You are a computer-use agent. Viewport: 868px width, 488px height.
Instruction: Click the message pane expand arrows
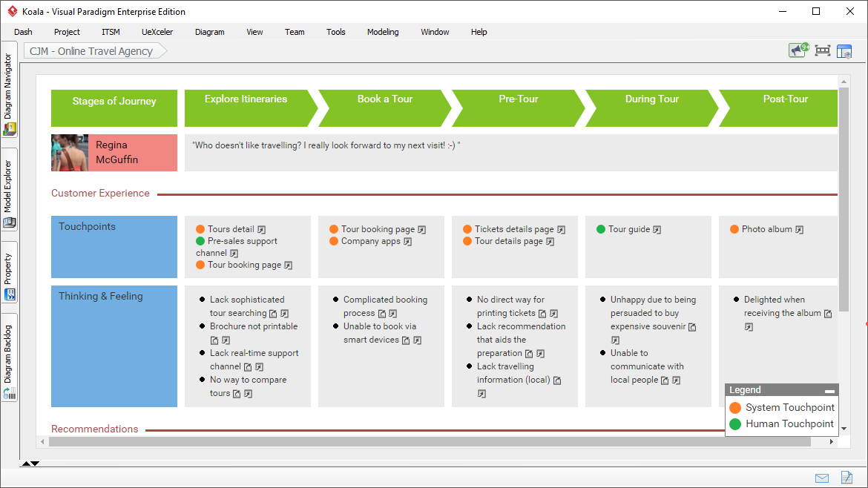tap(30, 463)
